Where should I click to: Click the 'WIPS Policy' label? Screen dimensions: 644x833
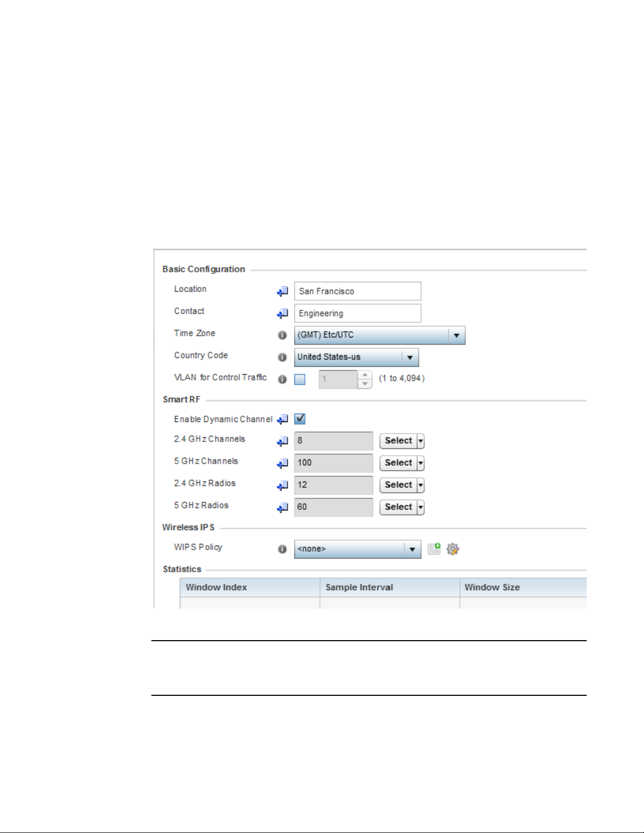click(198, 547)
